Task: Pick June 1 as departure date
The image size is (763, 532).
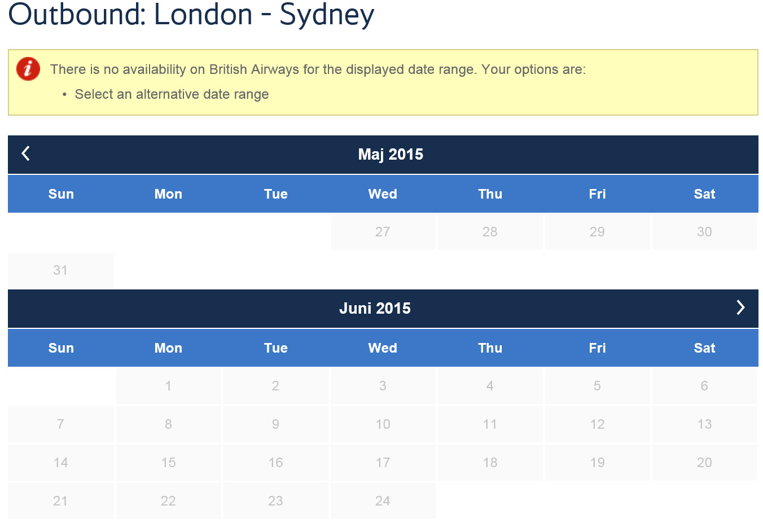Action: (168, 385)
